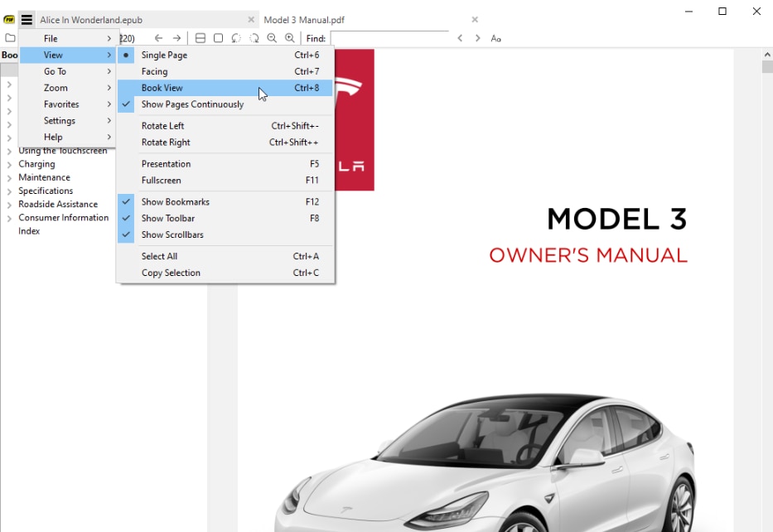Click the rotate left toolbar icon
773x532 pixels.
pyautogui.click(x=237, y=37)
